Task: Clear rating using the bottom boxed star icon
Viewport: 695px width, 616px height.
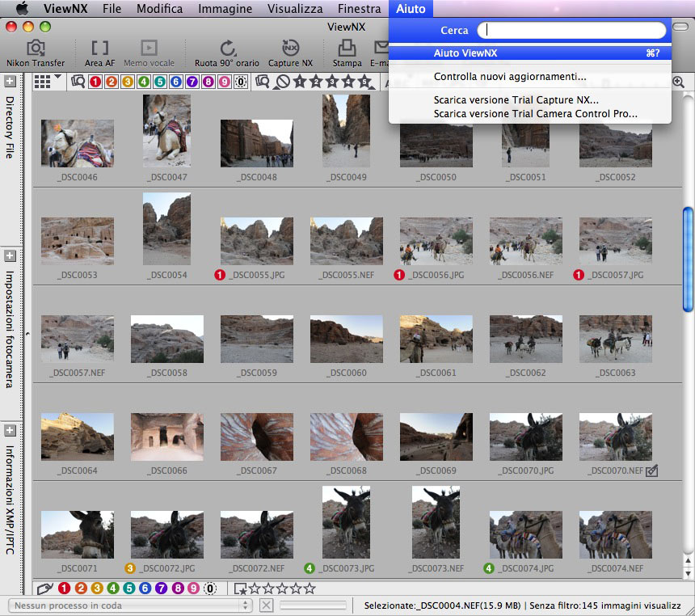Action: [241, 589]
